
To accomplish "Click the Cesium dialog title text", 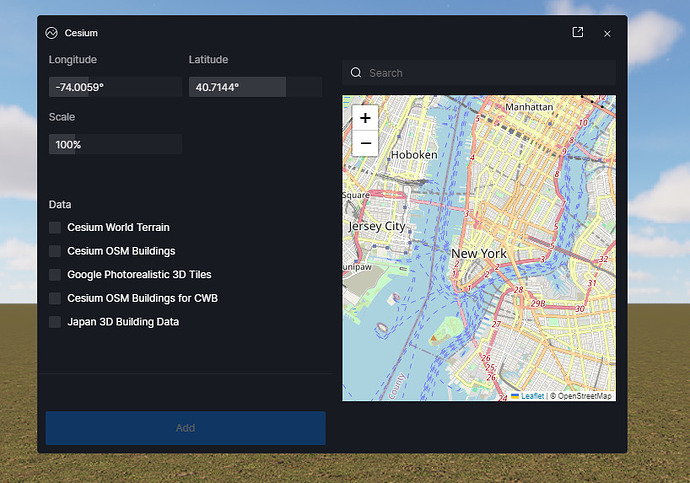I will click(x=81, y=33).
